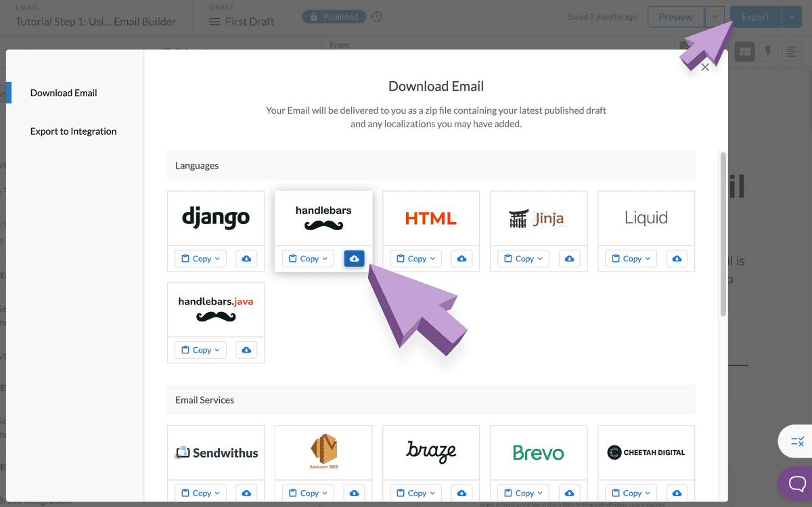Click the handlebars logo card
Image resolution: width=812 pixels, height=507 pixels.
pos(323,218)
